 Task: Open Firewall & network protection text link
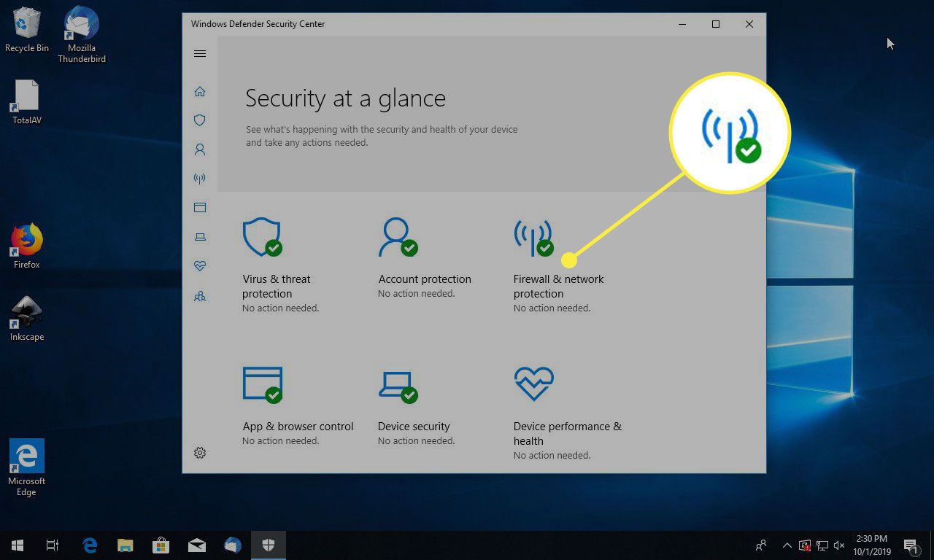tap(559, 287)
